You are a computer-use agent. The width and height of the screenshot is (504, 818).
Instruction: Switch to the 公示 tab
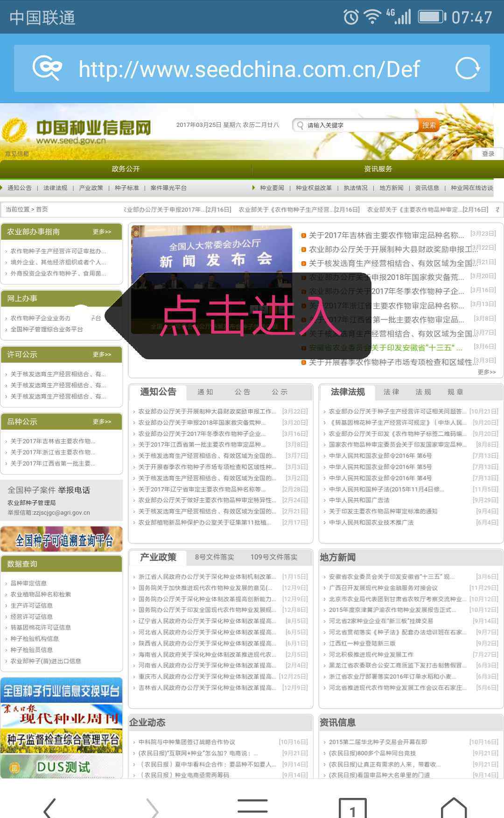point(280,392)
